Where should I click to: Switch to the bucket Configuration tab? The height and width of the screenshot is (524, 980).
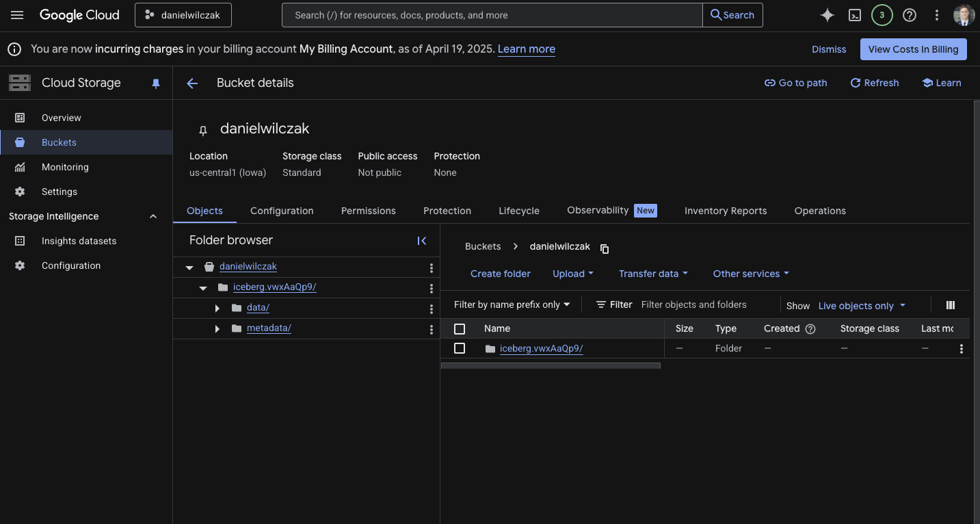click(x=282, y=211)
